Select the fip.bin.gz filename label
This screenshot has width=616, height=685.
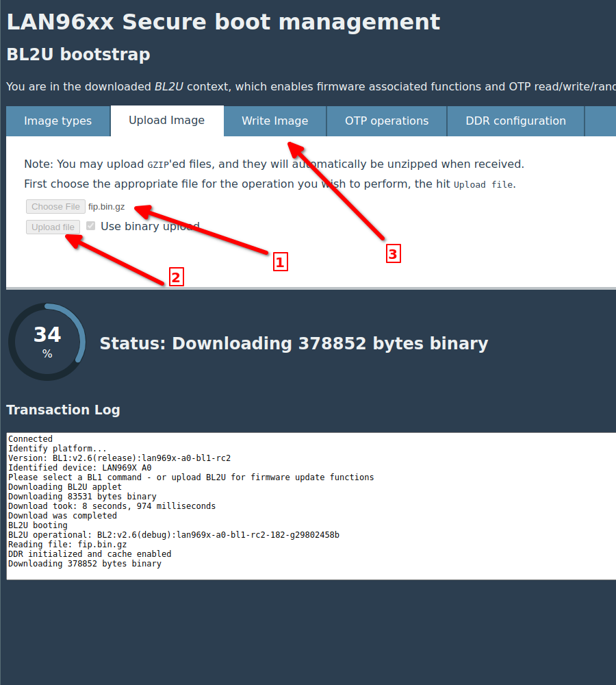click(x=106, y=206)
